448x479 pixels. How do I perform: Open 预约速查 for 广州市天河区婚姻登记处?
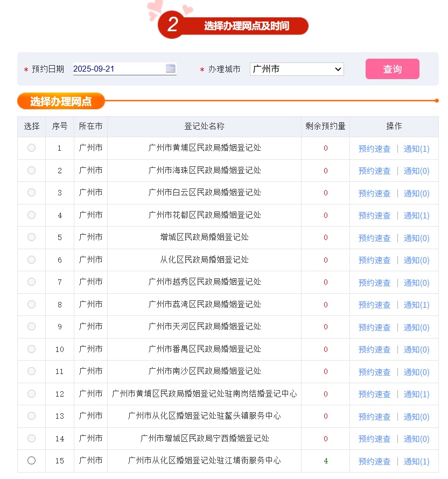pos(374,327)
